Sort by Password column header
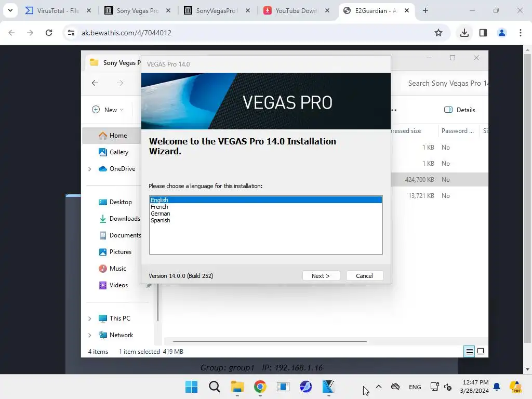The image size is (532, 399). click(x=457, y=130)
